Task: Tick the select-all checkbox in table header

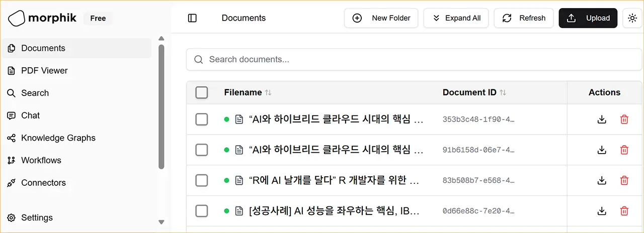Action: pyautogui.click(x=202, y=92)
